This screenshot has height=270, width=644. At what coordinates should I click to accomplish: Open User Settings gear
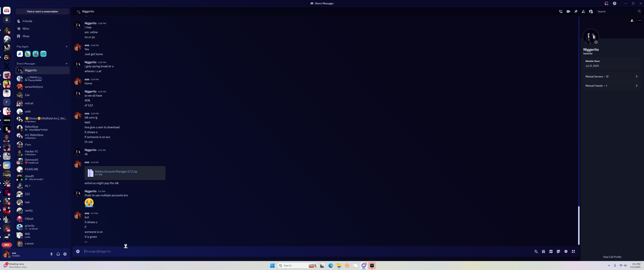pyautogui.click(x=65, y=254)
